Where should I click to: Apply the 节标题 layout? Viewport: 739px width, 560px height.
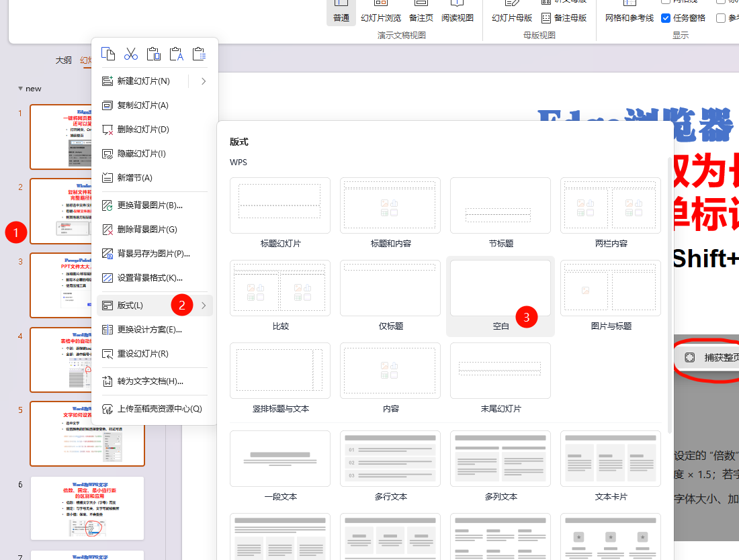[501, 205]
